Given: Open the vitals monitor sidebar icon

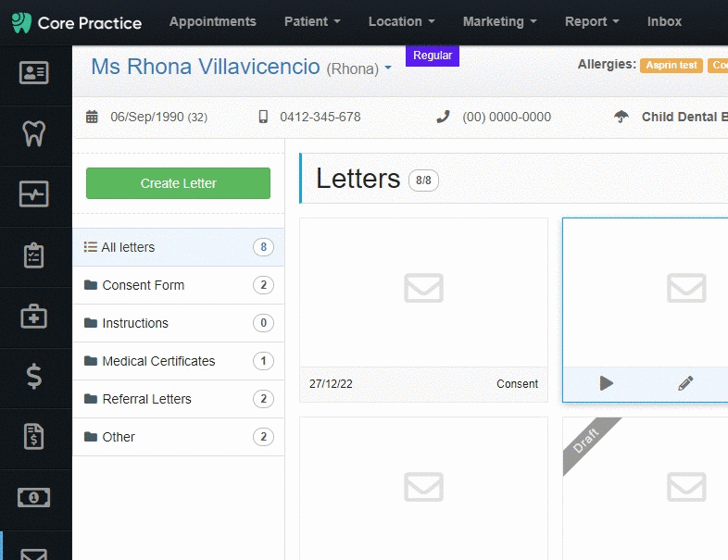Looking at the screenshot, I should [x=34, y=194].
